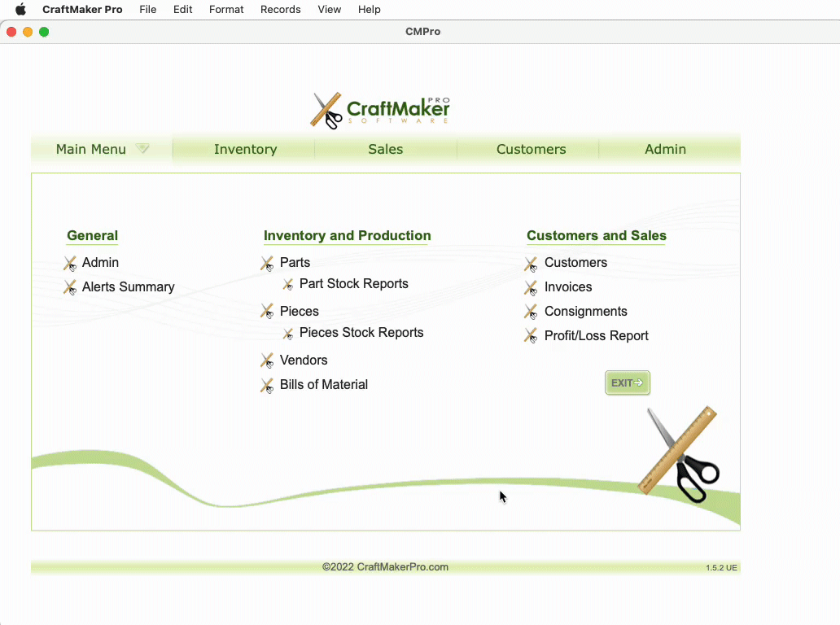The image size is (840, 625).
Task: Open the Inventory tab
Action: pos(245,150)
